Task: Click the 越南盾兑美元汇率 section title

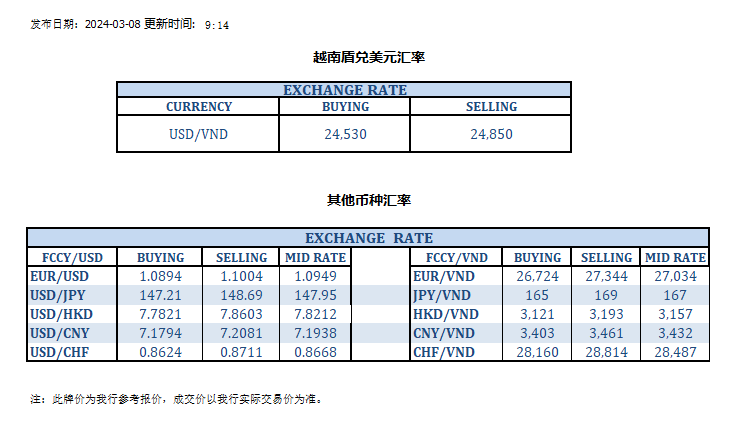Action: click(x=369, y=58)
